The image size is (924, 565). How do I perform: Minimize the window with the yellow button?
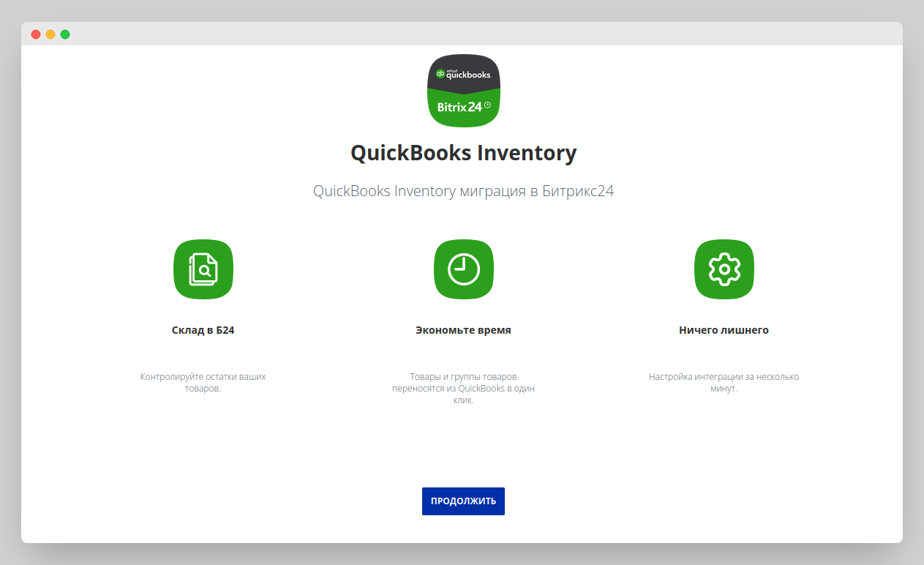point(50,34)
